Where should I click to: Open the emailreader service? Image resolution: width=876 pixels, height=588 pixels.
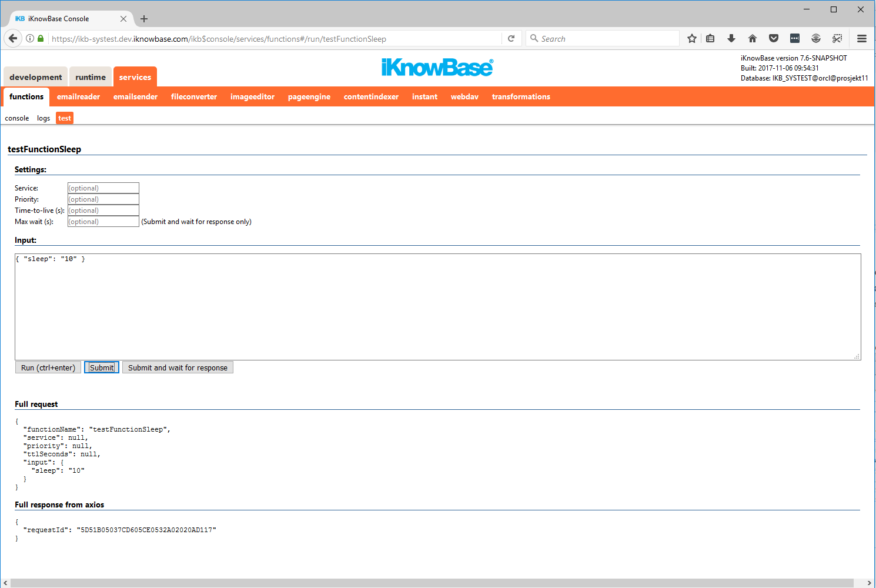click(x=78, y=97)
